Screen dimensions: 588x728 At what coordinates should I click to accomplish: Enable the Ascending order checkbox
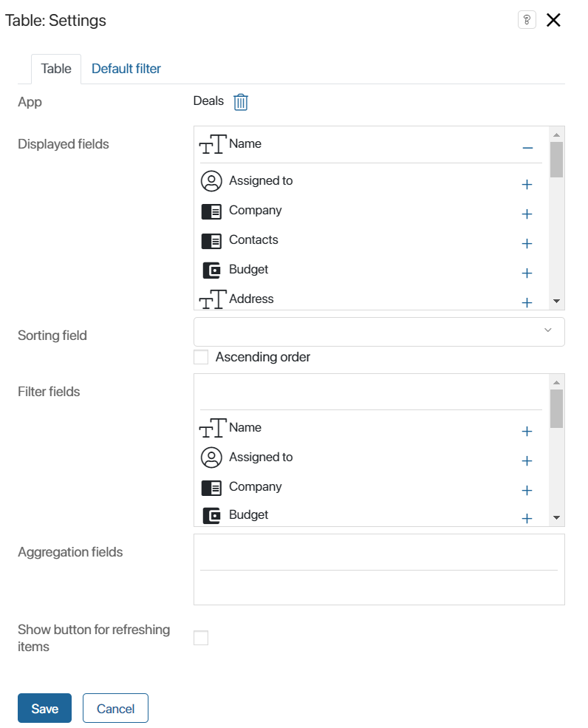click(200, 357)
